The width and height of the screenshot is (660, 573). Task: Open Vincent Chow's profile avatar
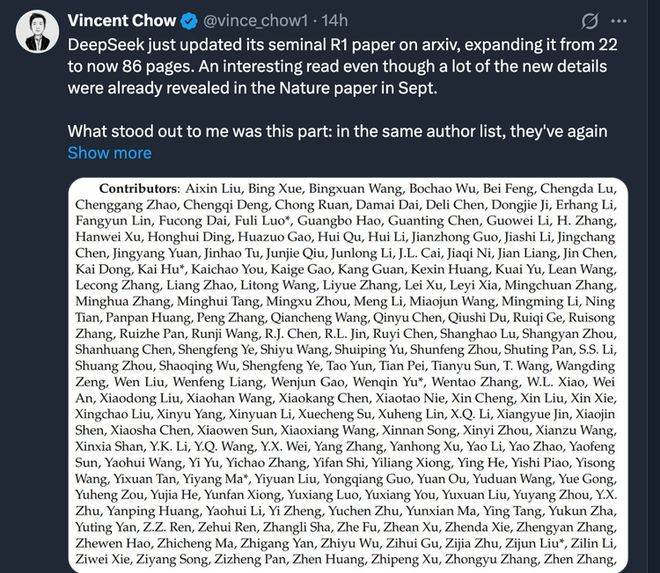(x=37, y=31)
